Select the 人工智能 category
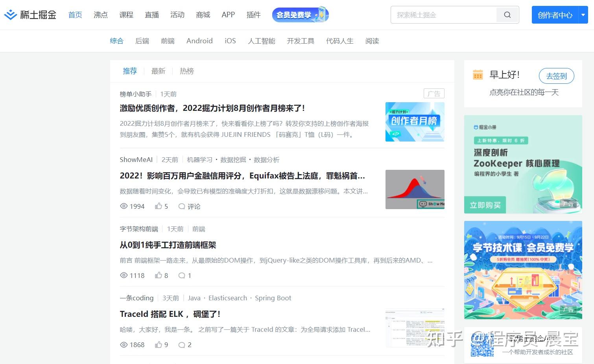 [x=262, y=41]
